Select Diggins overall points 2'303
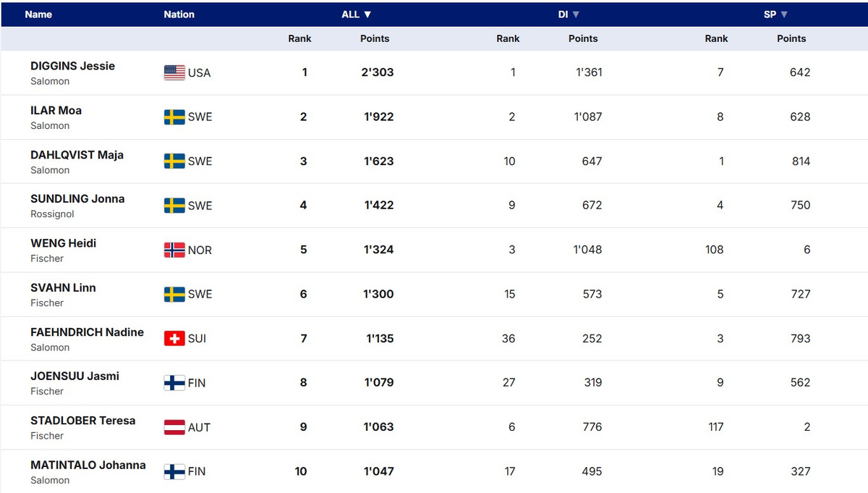This screenshot has height=493, width=868. [378, 72]
